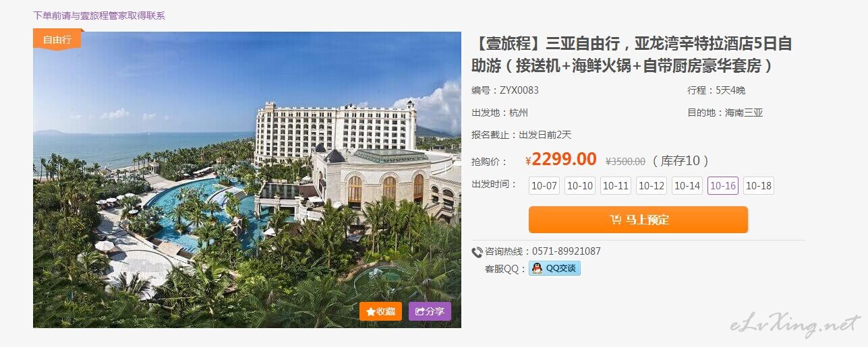Click the product title 三亚自由行
868x347 pixels.
pyautogui.click(x=631, y=55)
